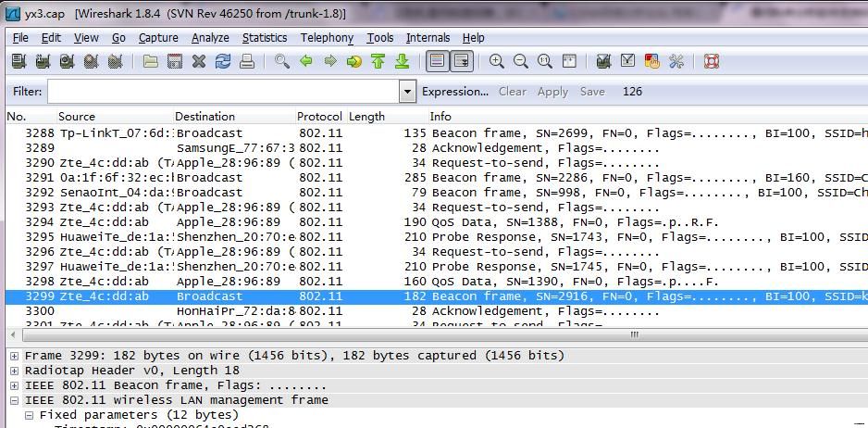The width and height of the screenshot is (868, 428).
Task: Open the View menu
Action: point(86,38)
